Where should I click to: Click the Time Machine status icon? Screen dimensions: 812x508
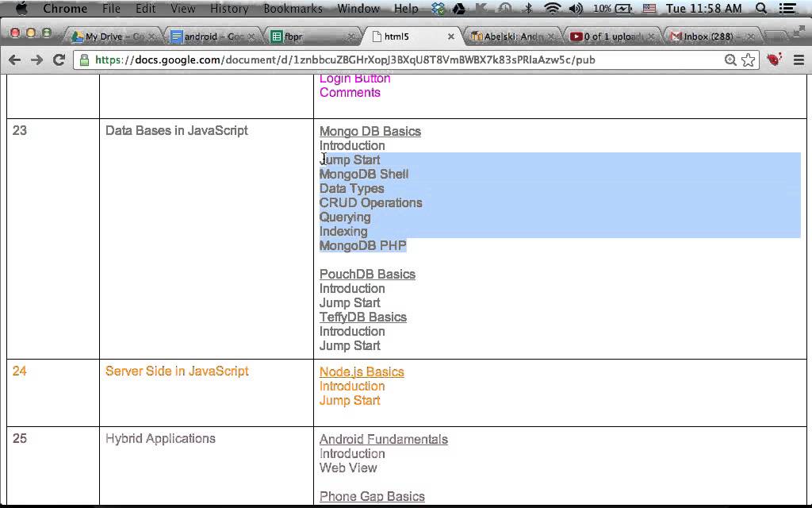504,8
